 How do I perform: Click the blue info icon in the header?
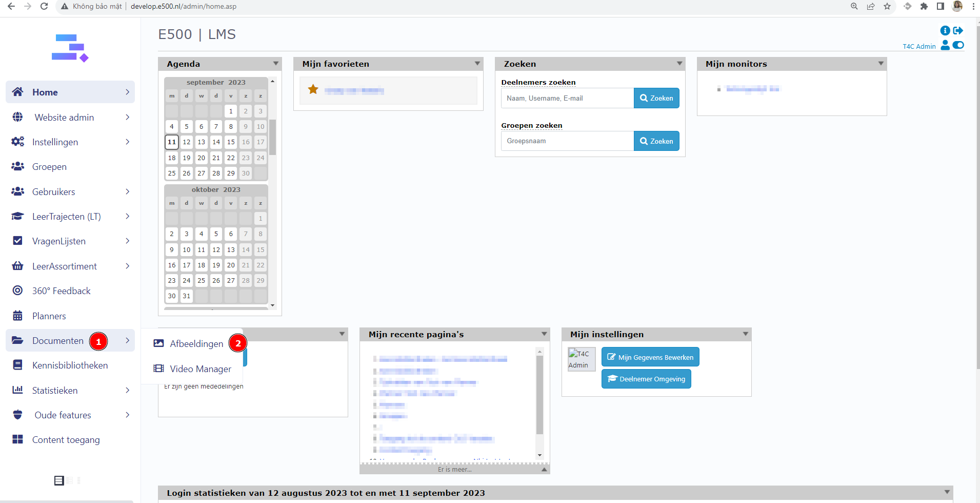(x=945, y=31)
